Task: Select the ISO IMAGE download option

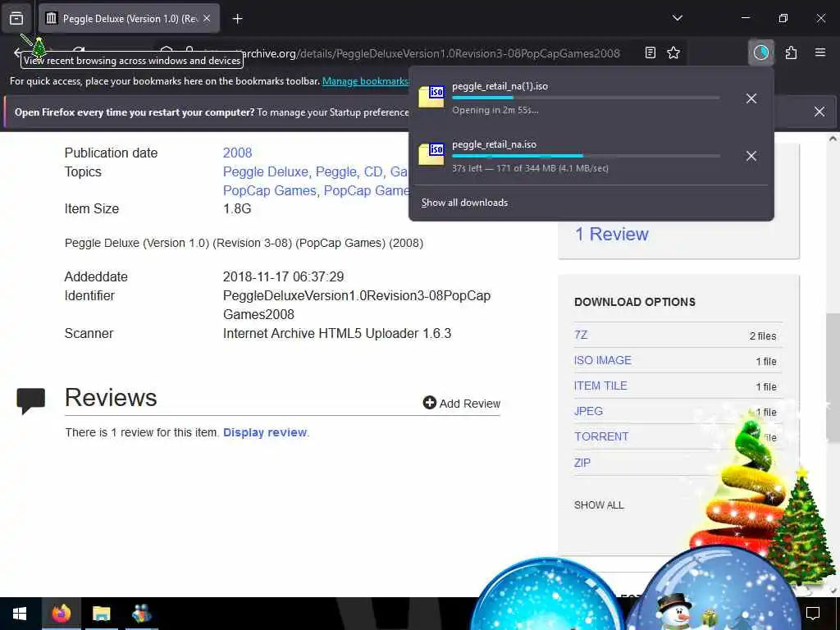Action: click(x=603, y=360)
